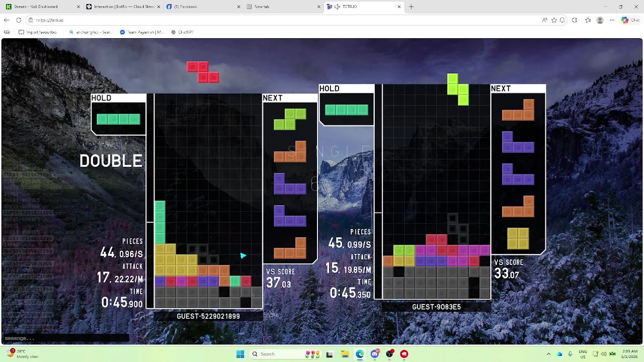This screenshot has height=362, width=644.
Task: Open a new tab with the plus button
Action: click(411, 7)
